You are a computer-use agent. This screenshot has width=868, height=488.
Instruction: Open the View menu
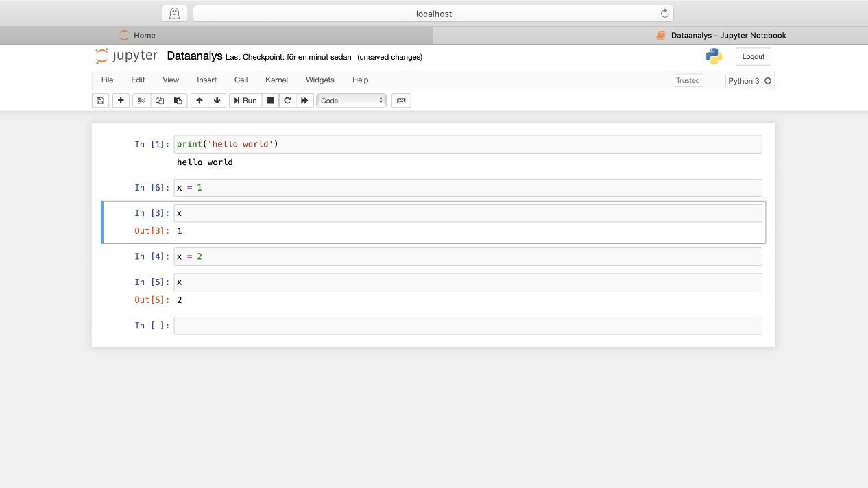[171, 80]
